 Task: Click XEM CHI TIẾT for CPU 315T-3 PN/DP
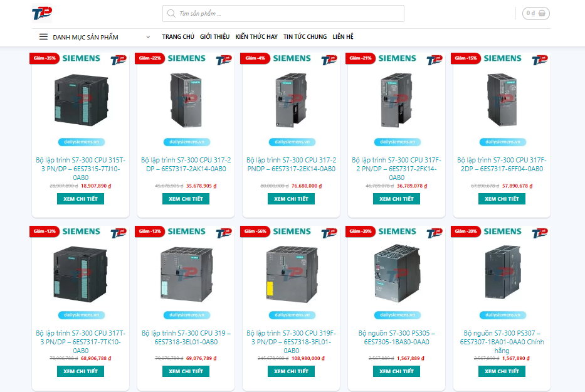click(x=81, y=199)
